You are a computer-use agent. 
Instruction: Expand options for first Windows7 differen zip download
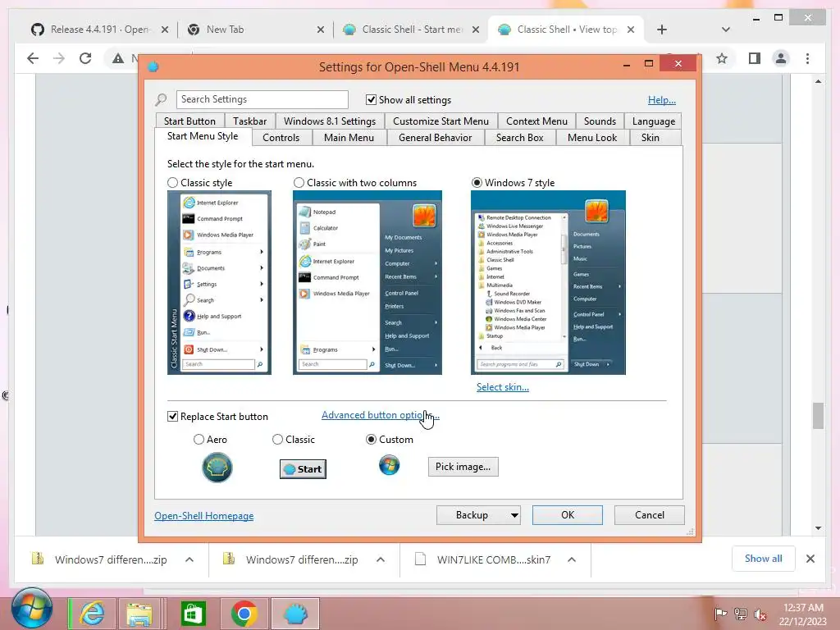click(x=189, y=559)
